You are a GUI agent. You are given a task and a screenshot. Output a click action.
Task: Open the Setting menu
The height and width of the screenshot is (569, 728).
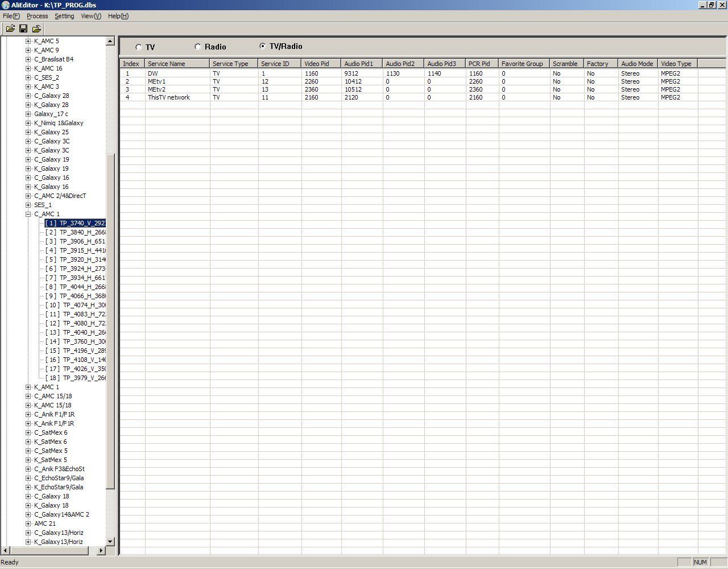[x=64, y=16]
